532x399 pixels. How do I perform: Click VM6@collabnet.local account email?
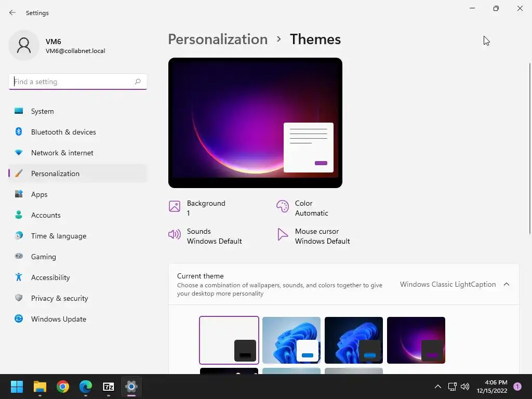pos(75,51)
